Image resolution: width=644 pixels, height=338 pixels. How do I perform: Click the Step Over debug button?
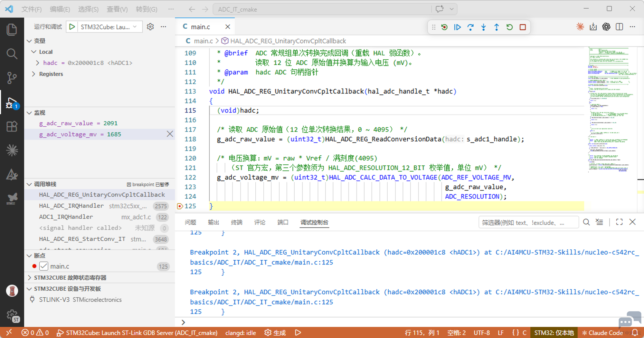click(x=470, y=27)
